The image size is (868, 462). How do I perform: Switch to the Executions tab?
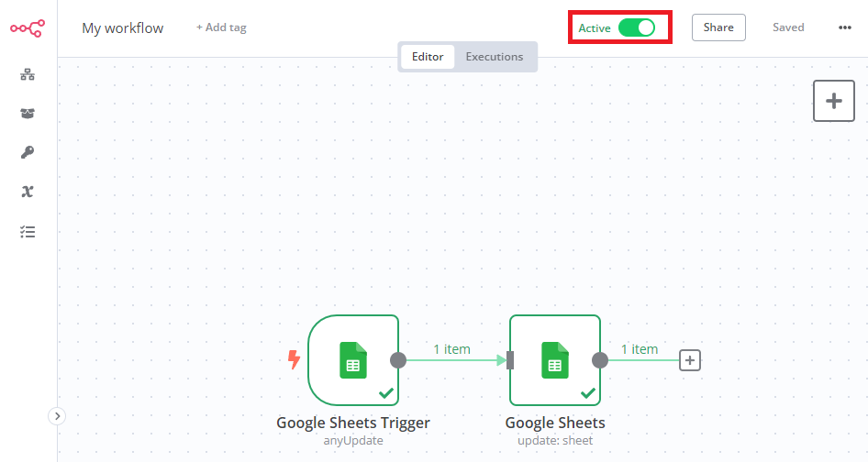[495, 57]
